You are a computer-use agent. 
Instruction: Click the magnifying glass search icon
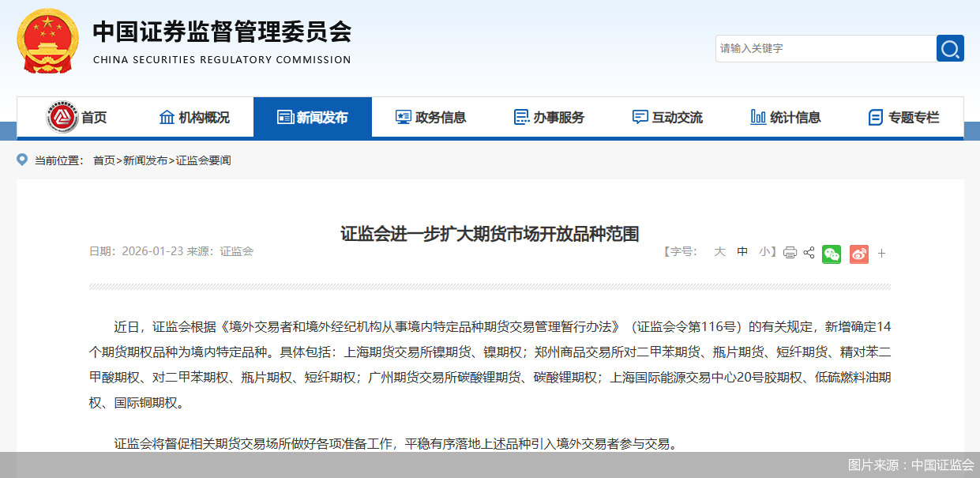tap(950, 48)
